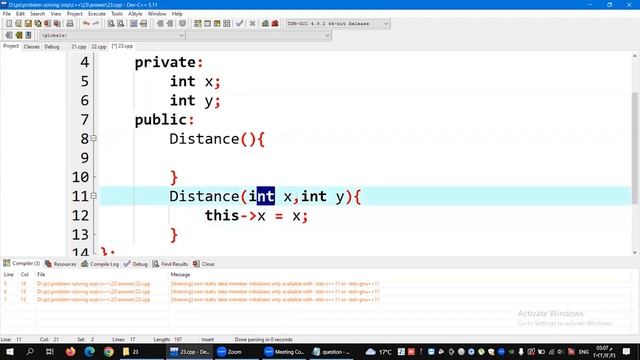Click the Rebuild All toolbar icon
Image resolution: width=640 pixels, height=360 pixels.
227,24
